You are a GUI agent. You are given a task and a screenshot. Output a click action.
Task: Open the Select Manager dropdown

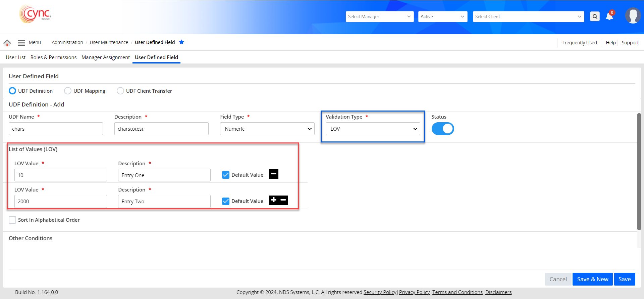click(379, 16)
